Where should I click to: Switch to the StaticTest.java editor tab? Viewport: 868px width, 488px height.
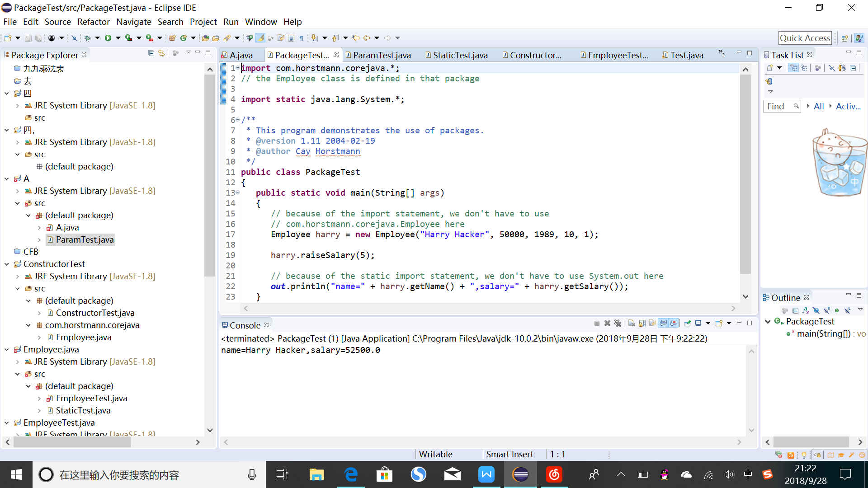point(460,55)
